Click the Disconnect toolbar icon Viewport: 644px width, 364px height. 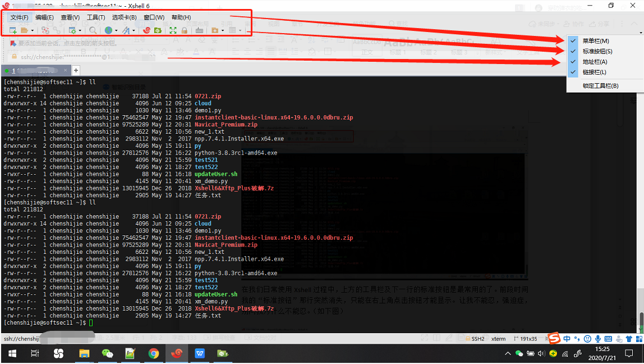tap(45, 30)
